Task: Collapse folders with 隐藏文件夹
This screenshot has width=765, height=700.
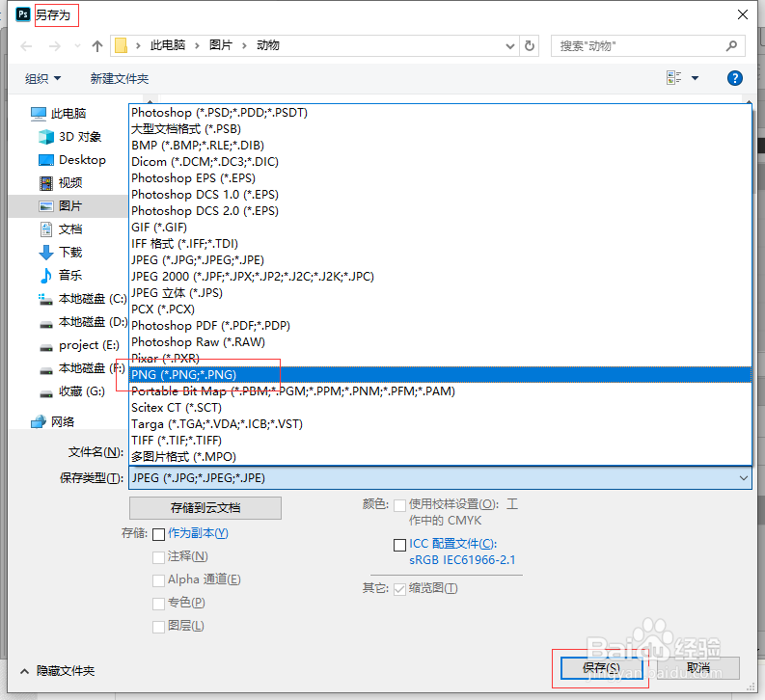Action: tap(57, 671)
